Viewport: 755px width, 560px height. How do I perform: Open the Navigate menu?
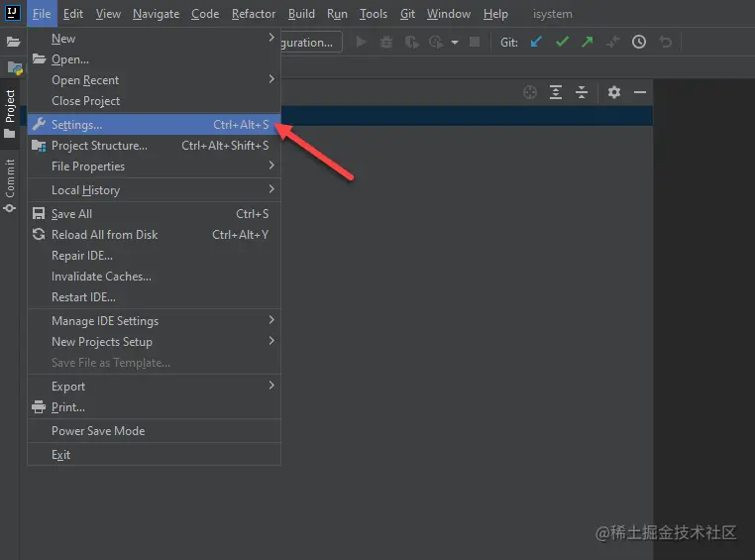point(156,14)
